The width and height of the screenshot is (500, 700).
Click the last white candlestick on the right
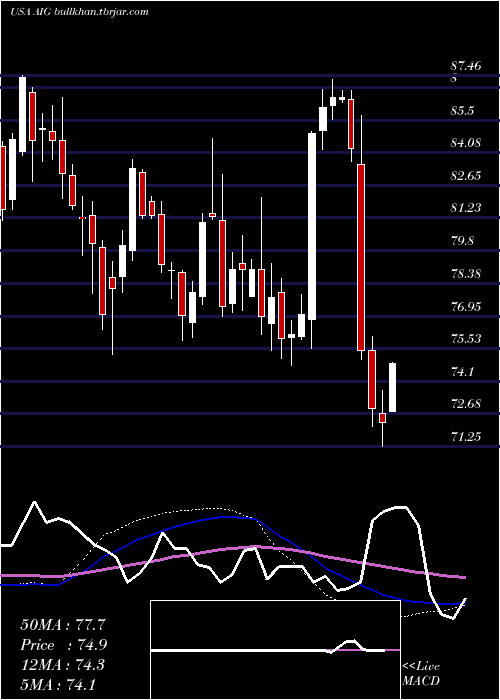tap(393, 388)
